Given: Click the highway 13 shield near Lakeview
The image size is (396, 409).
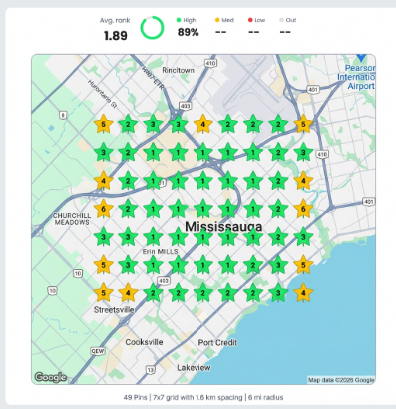Looking at the screenshot, I should [151, 370].
